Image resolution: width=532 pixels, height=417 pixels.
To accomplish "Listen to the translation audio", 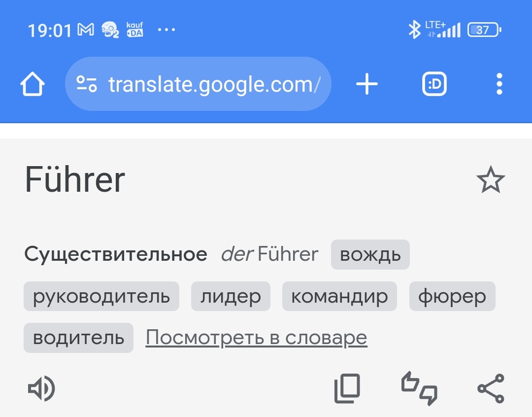I will [41, 389].
